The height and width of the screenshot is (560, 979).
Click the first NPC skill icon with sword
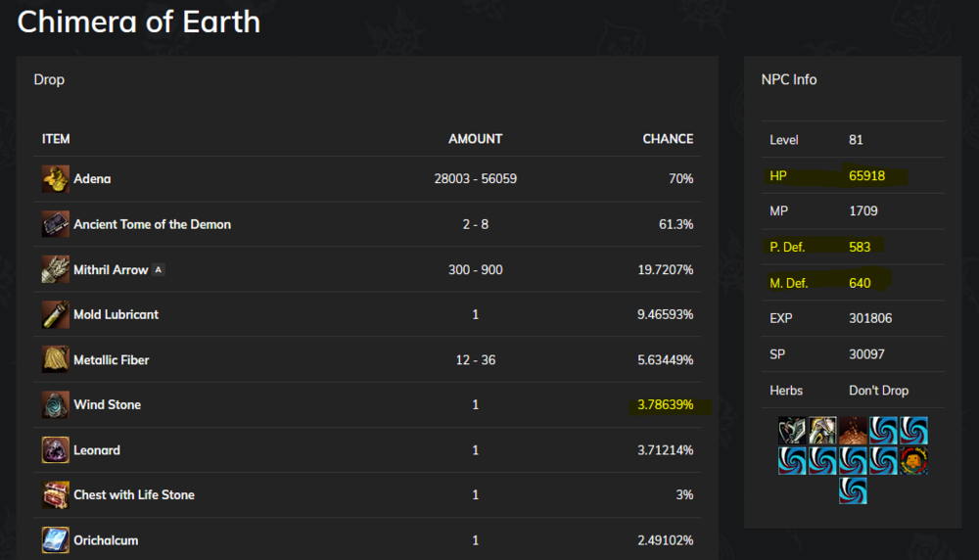coord(792,431)
